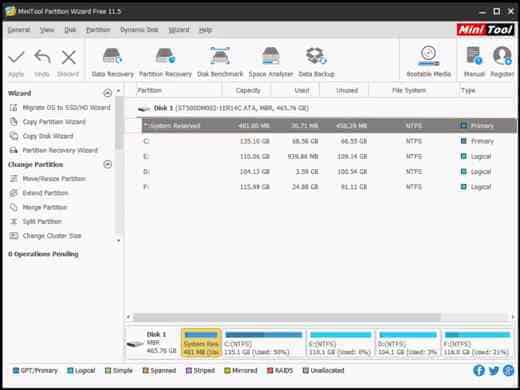The image size is (520, 390).
Task: Click the Unallocated legend swatch
Action: pyautogui.click(x=305, y=371)
